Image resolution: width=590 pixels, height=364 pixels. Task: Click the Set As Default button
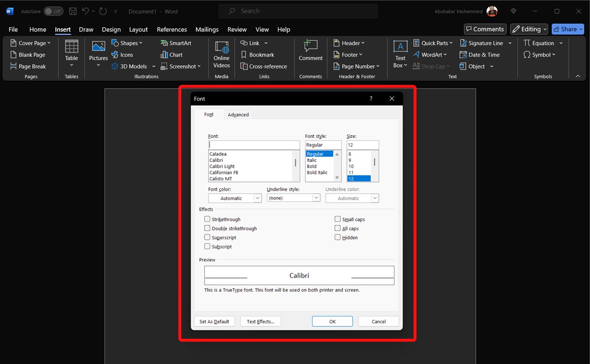pyautogui.click(x=214, y=321)
